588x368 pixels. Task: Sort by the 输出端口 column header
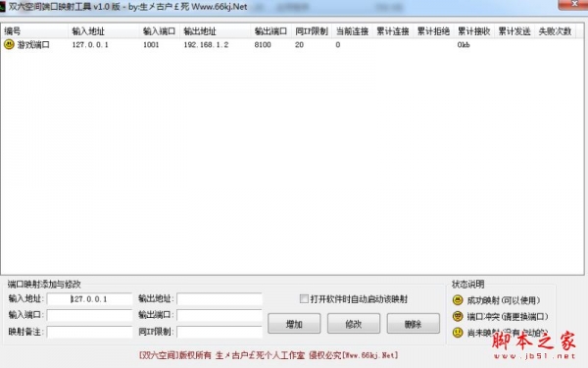pyautogui.click(x=270, y=31)
